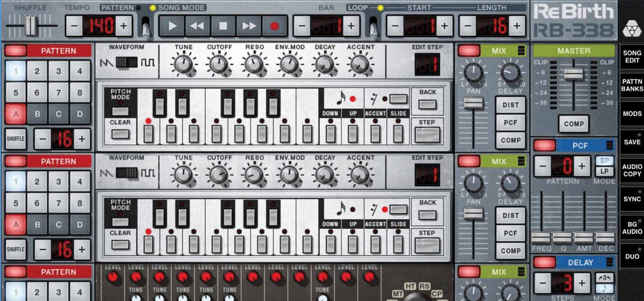
Task: Select delay note mode icon
Action: [x=605, y=289]
